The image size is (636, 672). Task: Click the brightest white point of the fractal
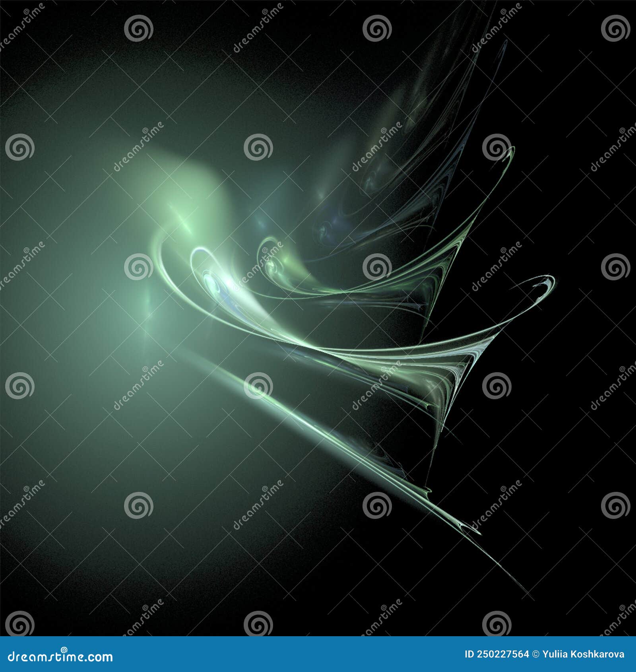click(x=227, y=282)
